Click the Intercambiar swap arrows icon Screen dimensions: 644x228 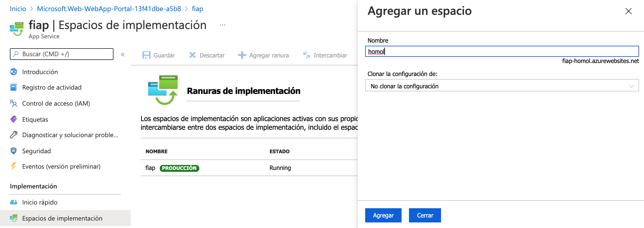click(306, 55)
